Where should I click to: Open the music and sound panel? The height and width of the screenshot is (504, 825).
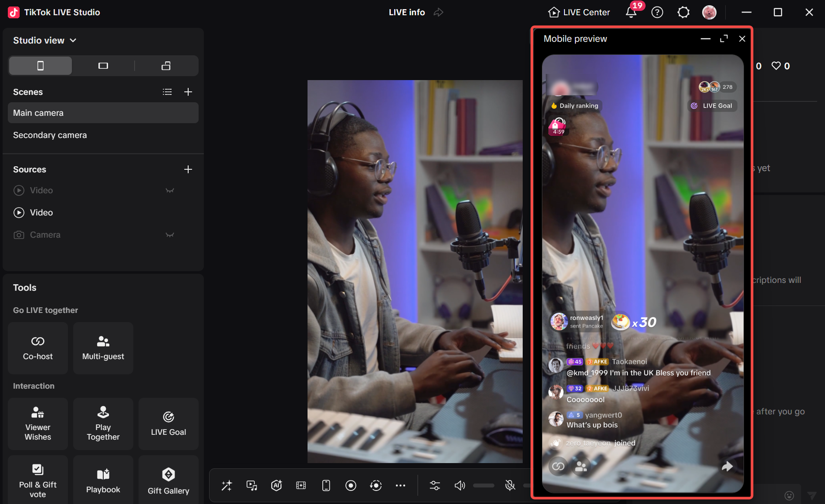pyautogui.click(x=251, y=486)
